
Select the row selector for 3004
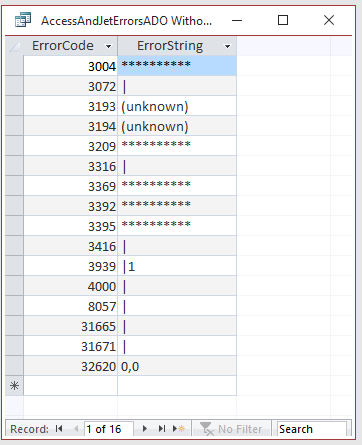(14, 66)
